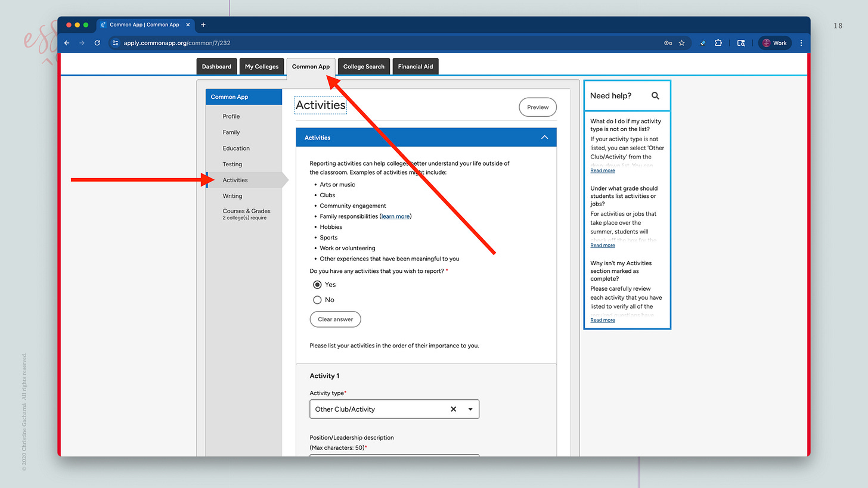This screenshot has height=488, width=868.
Task: Open a new browser tab with plus
Action: (x=203, y=24)
